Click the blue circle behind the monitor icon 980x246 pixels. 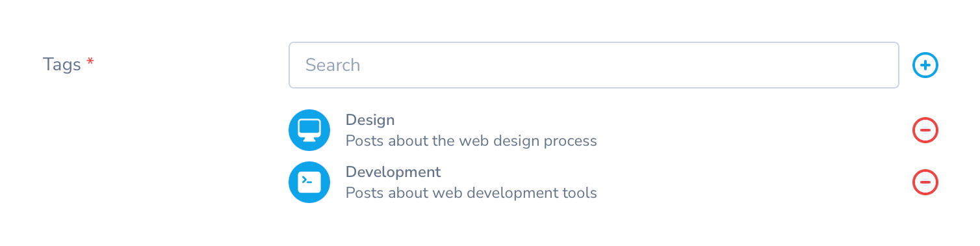tap(309, 130)
